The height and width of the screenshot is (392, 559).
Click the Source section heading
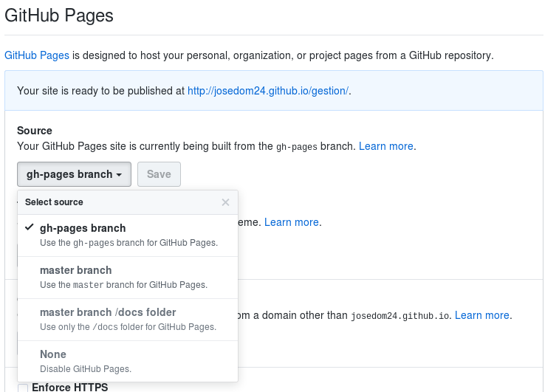click(x=35, y=131)
